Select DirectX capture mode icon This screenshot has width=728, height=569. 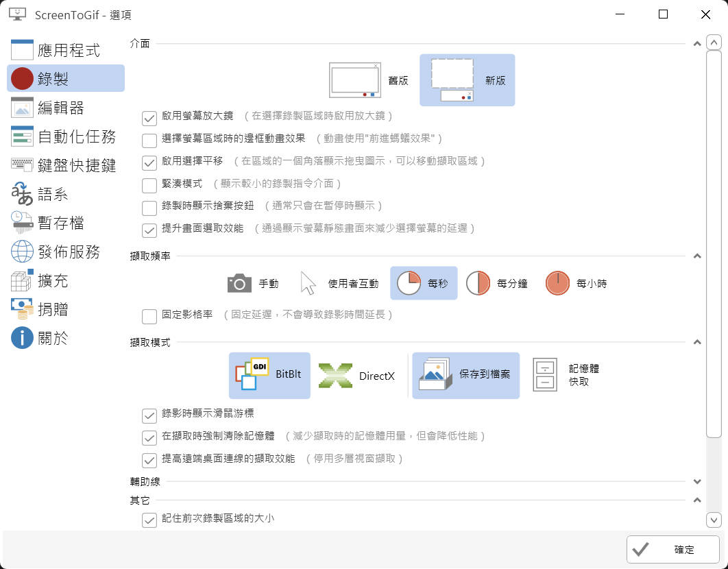(x=335, y=375)
